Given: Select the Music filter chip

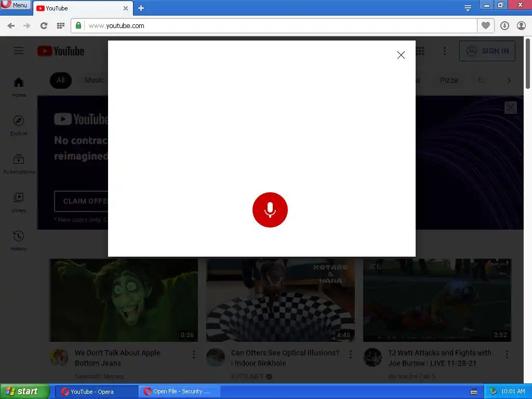Looking at the screenshot, I should point(95,81).
